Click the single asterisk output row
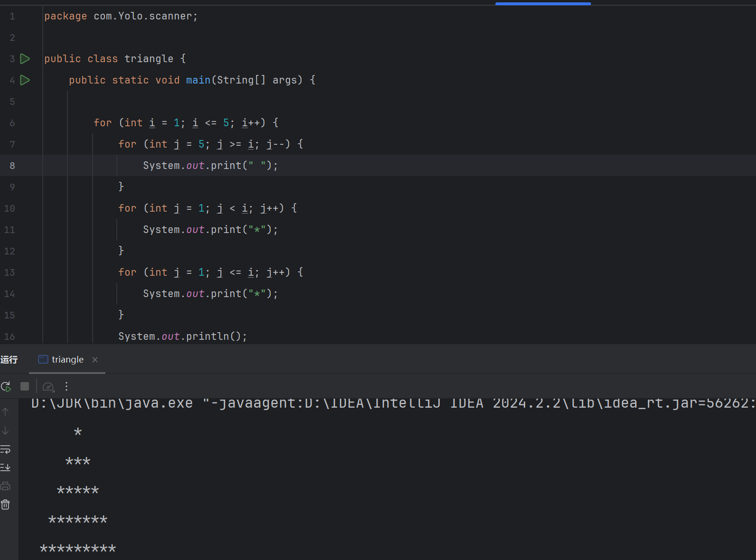756x560 pixels. (x=78, y=432)
